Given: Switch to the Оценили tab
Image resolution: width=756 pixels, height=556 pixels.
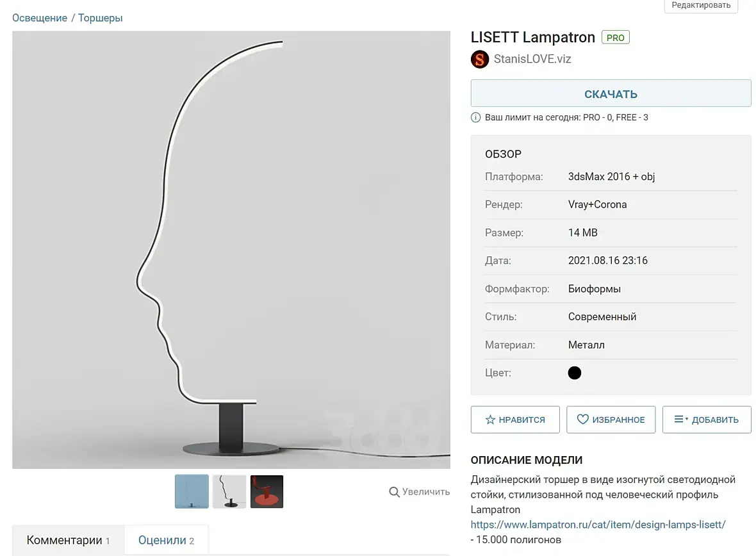Looking at the screenshot, I should 166,540.
